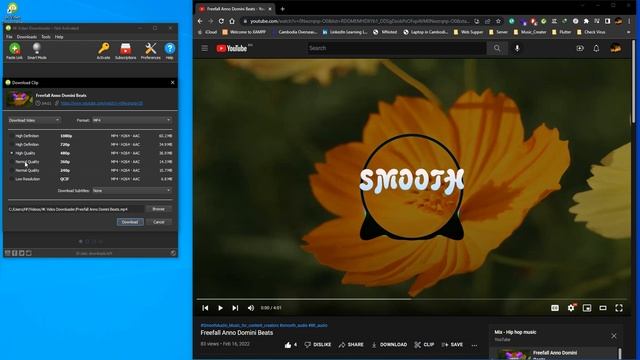The width and height of the screenshot is (640, 360).
Task: Switch to miniplayer mode
Action: (587, 308)
